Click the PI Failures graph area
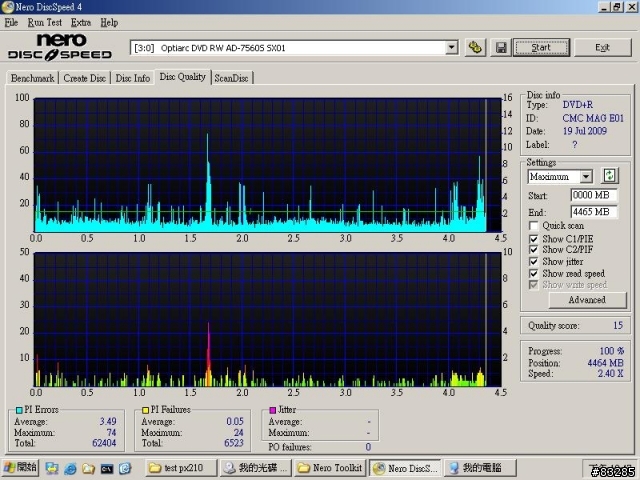Screen dimensions: 640x480 pos(268,319)
